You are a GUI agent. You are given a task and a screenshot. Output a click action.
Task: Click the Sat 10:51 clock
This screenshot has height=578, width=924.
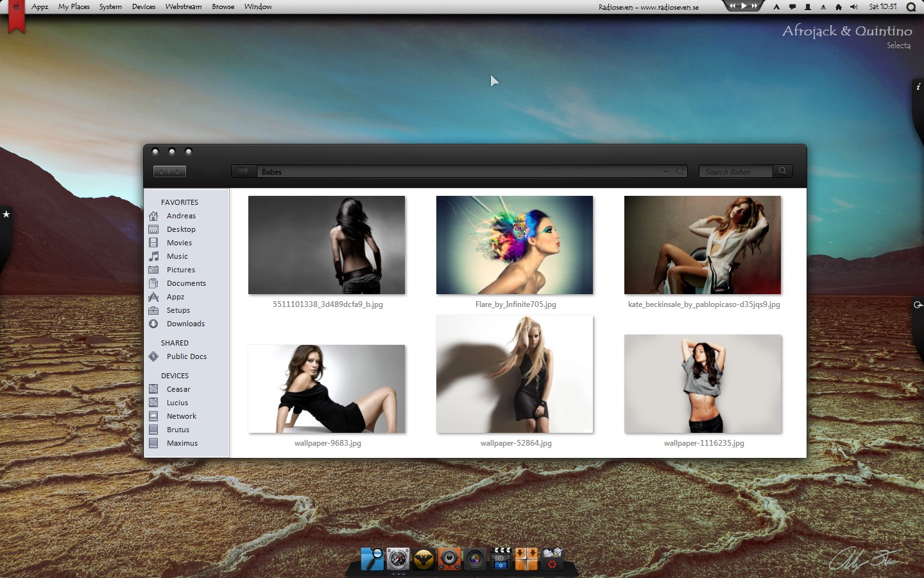pos(883,6)
